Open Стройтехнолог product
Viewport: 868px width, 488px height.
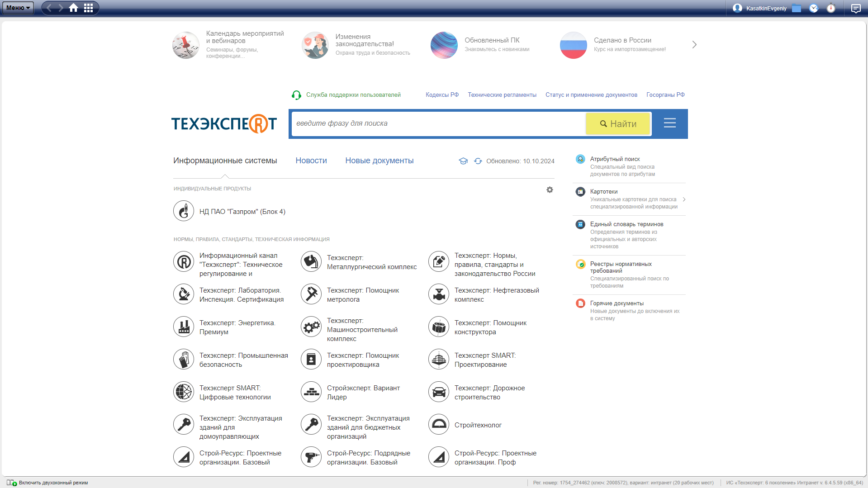point(465,425)
